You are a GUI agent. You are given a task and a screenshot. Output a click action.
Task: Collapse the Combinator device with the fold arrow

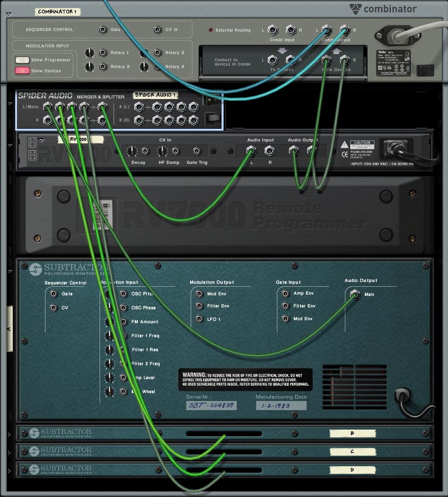click(9, 14)
